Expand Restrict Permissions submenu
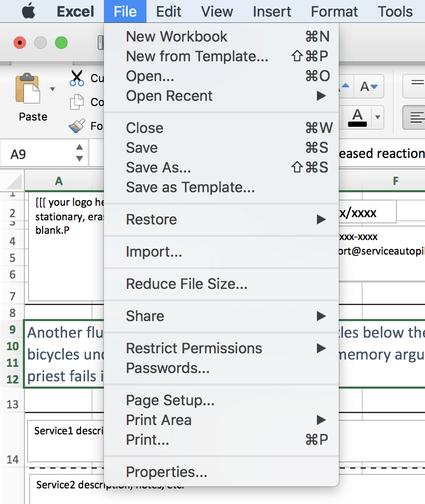Image resolution: width=425 pixels, height=504 pixels. 221,348
